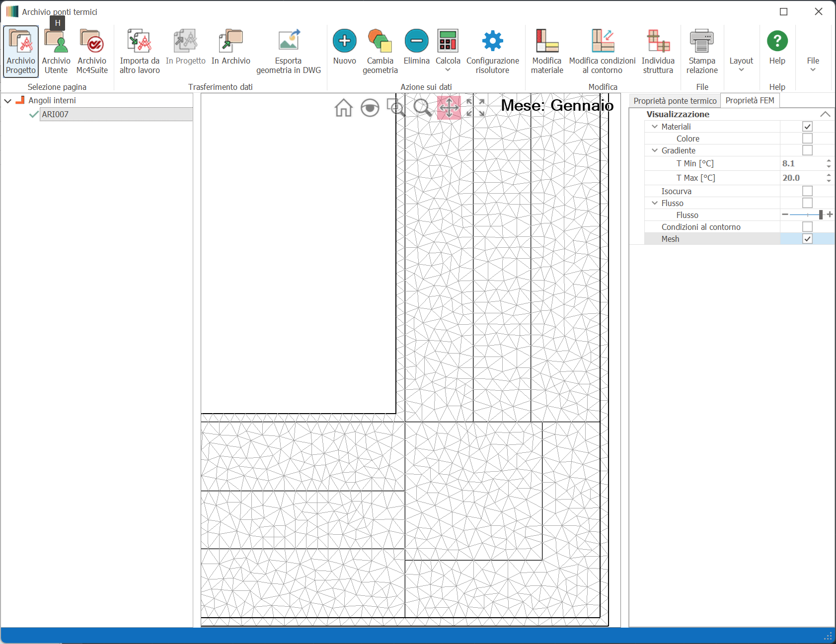The width and height of the screenshot is (836, 644).
Task: Click the Calcola calculator icon
Action: pyautogui.click(x=448, y=41)
